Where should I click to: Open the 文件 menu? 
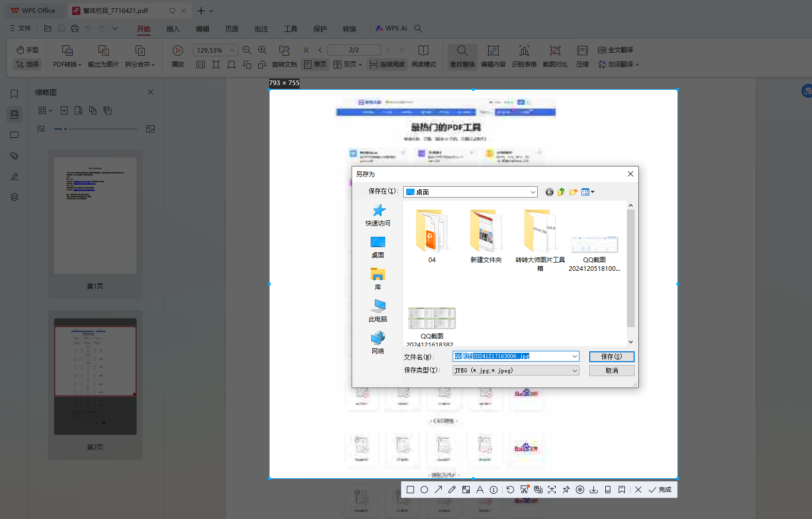[21, 28]
